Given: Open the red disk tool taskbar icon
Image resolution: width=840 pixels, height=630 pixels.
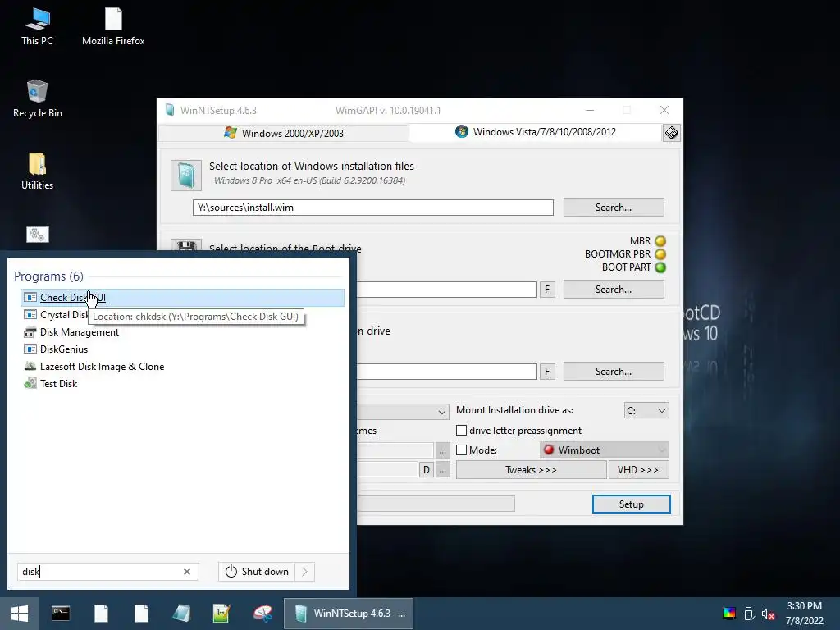Looking at the screenshot, I should click(262, 614).
